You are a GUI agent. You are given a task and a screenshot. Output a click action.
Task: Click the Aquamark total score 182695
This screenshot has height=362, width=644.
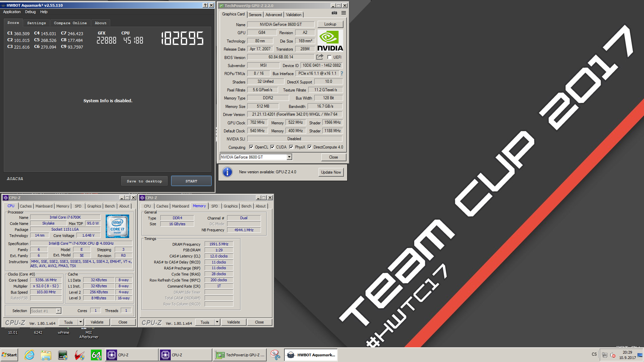point(182,39)
